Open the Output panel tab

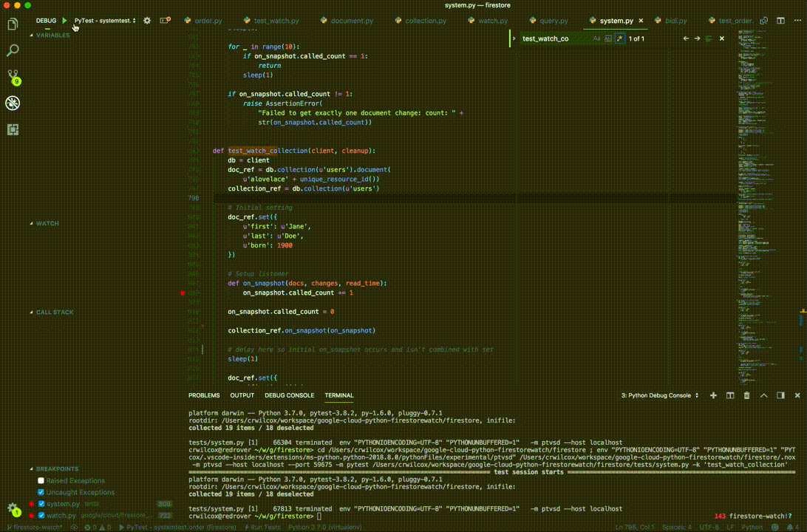tap(242, 395)
